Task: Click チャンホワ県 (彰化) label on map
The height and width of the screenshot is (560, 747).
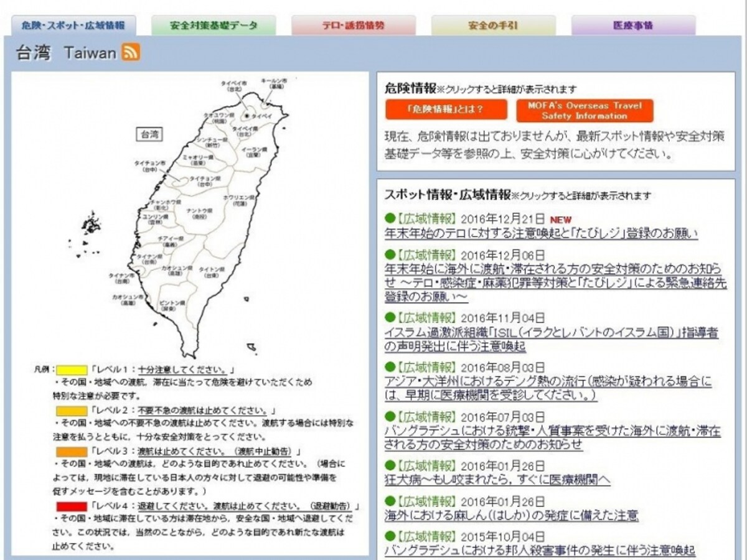Action: [166, 205]
